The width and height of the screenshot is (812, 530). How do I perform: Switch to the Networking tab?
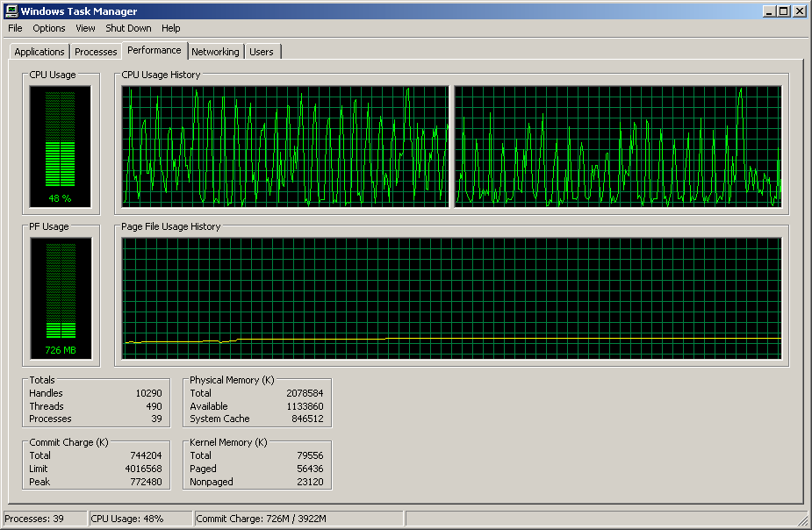[215, 52]
